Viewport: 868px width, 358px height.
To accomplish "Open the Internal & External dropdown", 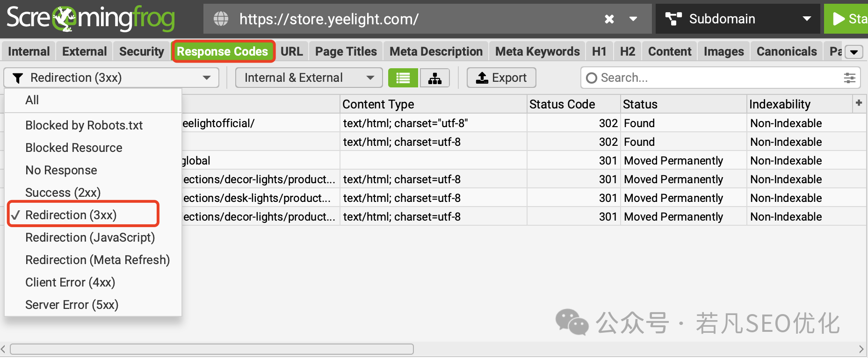I will point(309,78).
